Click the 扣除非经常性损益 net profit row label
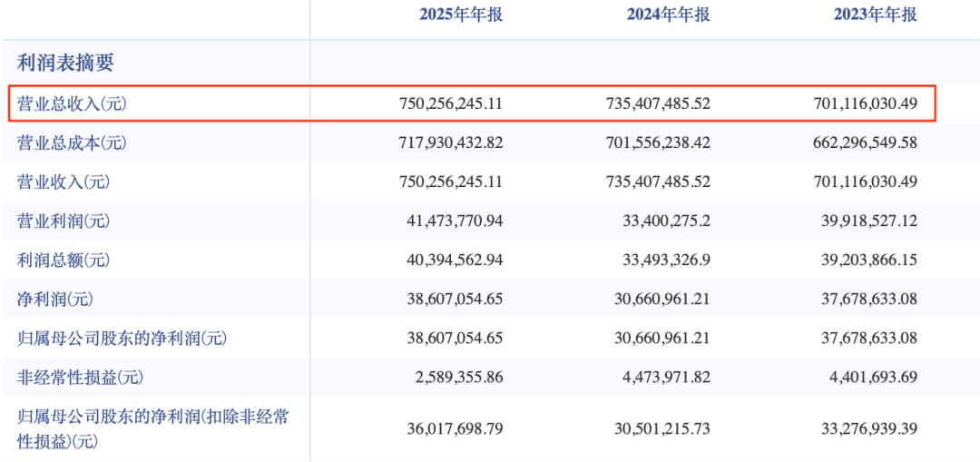Screen dimensions: 980x462 click(x=153, y=428)
